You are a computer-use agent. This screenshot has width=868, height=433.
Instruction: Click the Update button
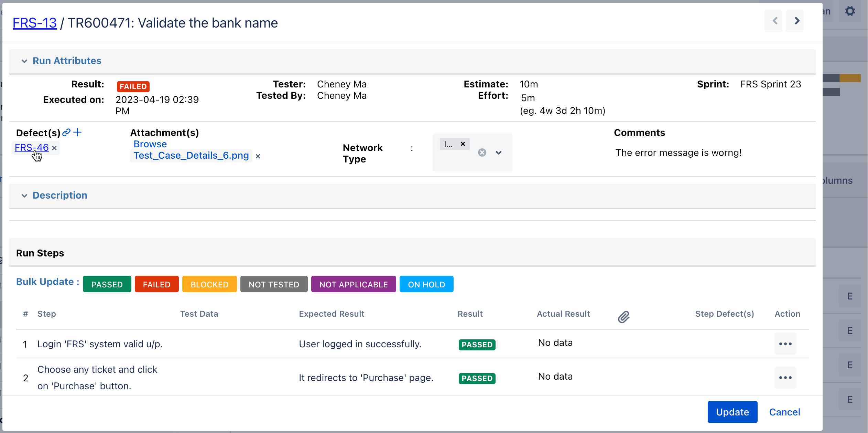click(732, 412)
